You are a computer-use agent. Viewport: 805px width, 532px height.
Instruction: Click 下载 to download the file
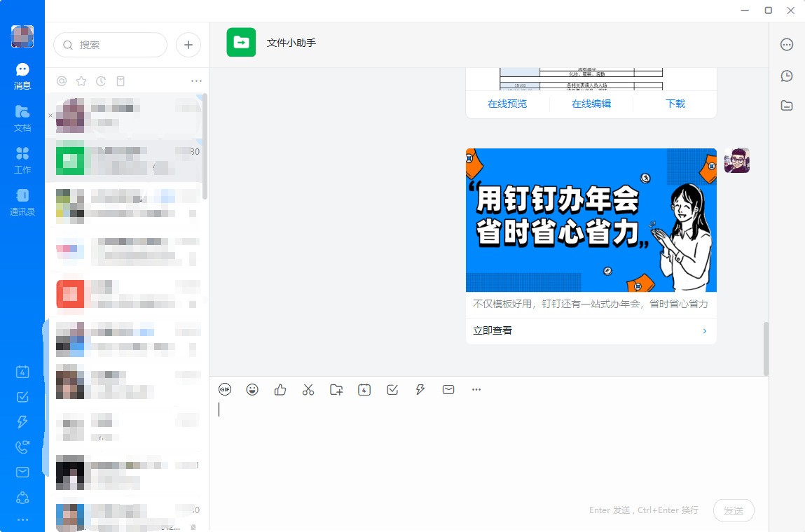675,104
